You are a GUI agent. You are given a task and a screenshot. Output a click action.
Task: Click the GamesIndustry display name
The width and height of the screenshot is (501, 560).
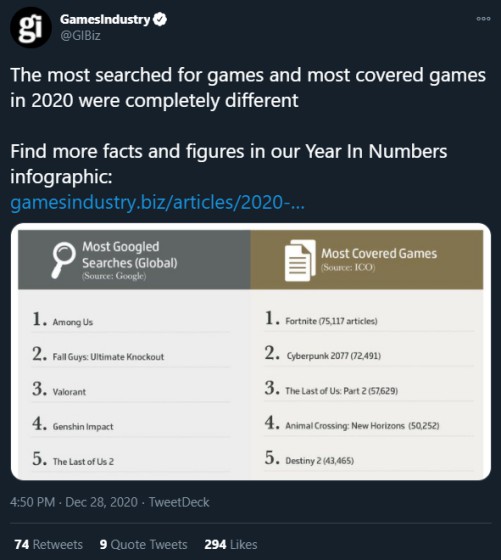(105, 19)
